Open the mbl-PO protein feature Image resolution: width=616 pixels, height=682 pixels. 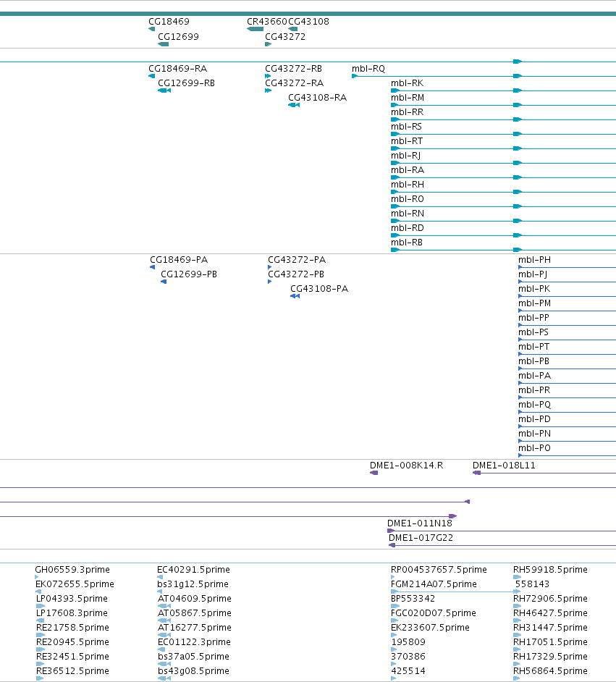tap(534, 448)
